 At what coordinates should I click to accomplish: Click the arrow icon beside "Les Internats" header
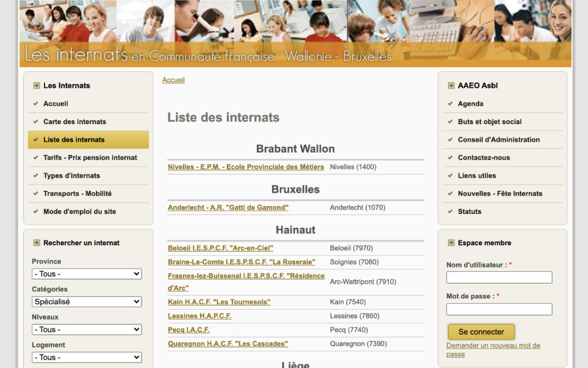(36, 85)
